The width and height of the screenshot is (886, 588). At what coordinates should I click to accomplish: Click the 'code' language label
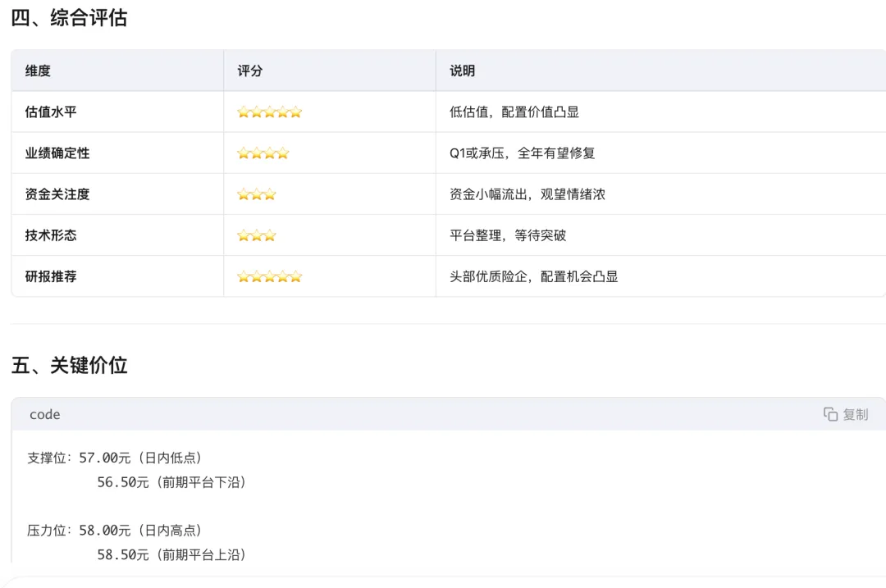(x=44, y=415)
